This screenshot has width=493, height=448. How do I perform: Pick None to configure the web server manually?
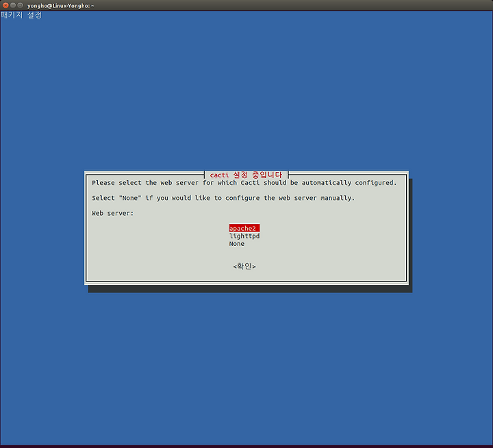(x=237, y=244)
